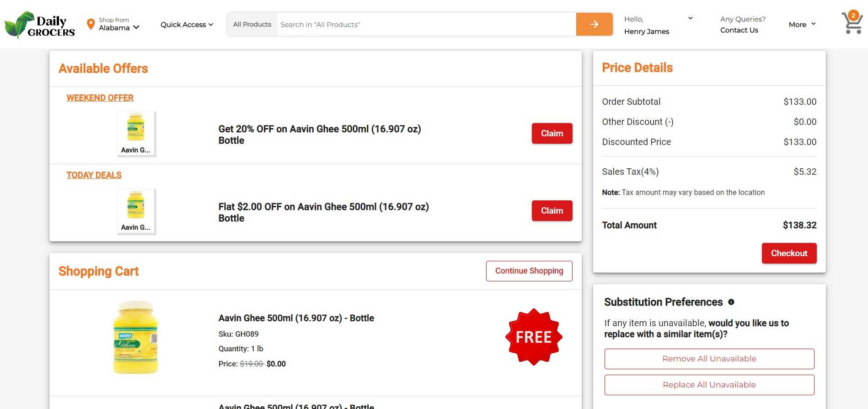The image size is (868, 409).
Task: Select the All Products search category
Action: click(252, 25)
